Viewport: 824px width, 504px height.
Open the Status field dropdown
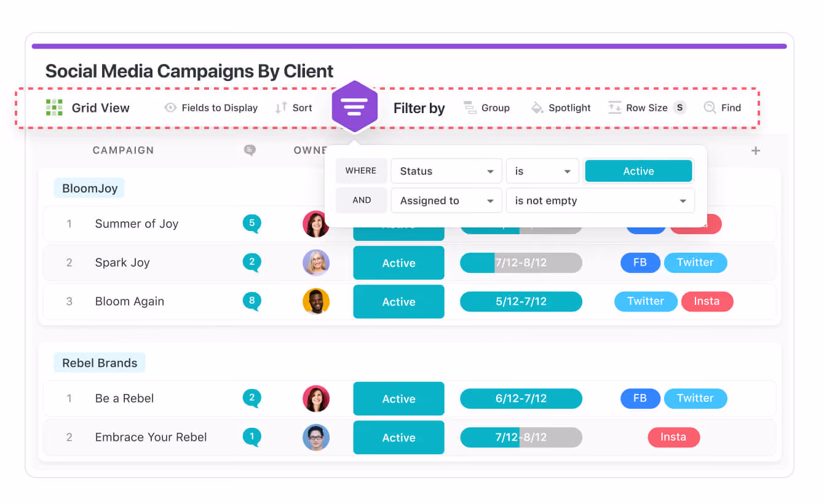click(x=446, y=171)
